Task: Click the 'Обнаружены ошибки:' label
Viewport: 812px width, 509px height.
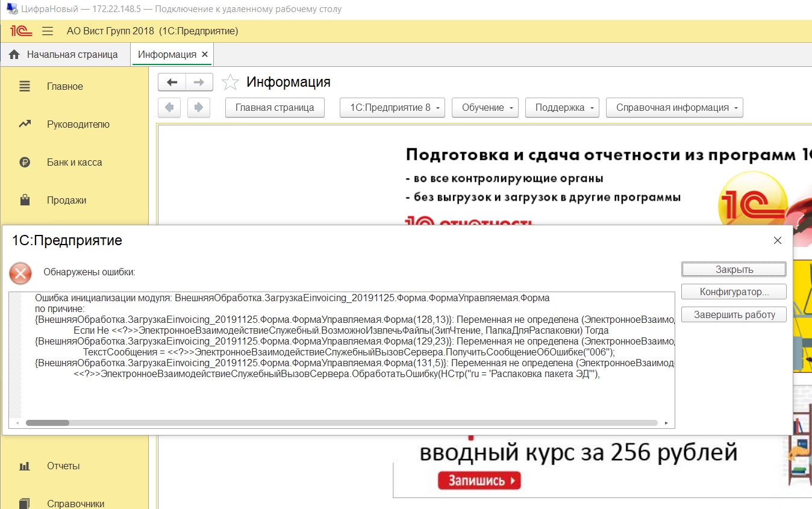Action: pyautogui.click(x=89, y=272)
